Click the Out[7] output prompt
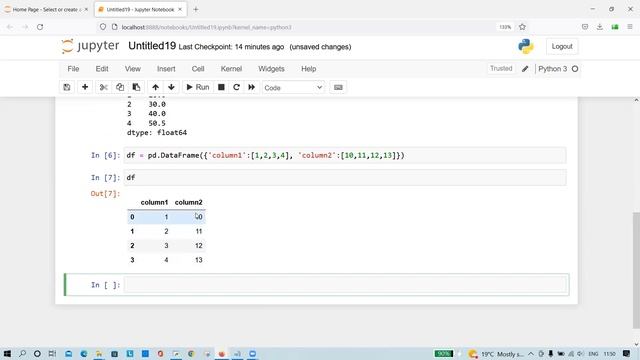This screenshot has width=640, height=360. click(105, 194)
